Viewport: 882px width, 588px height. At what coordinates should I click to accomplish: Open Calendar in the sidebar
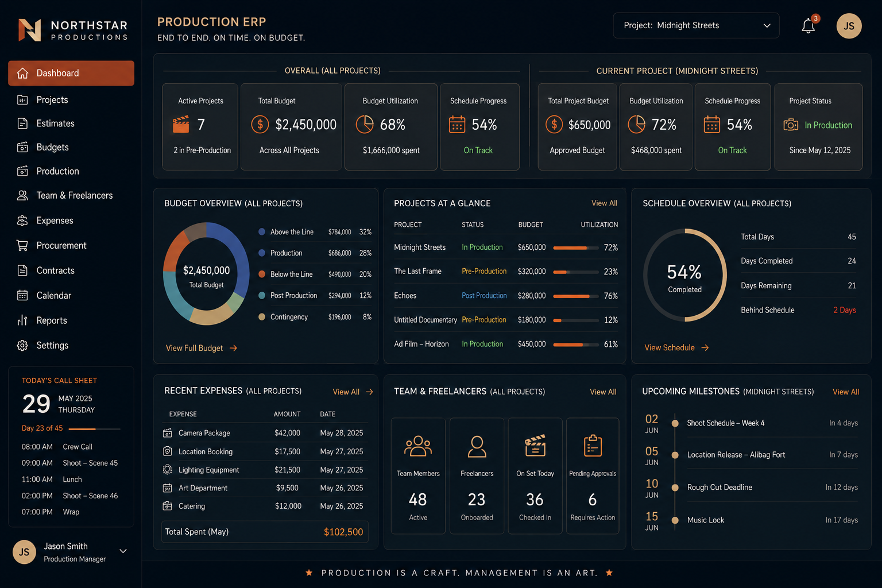[x=71, y=295]
